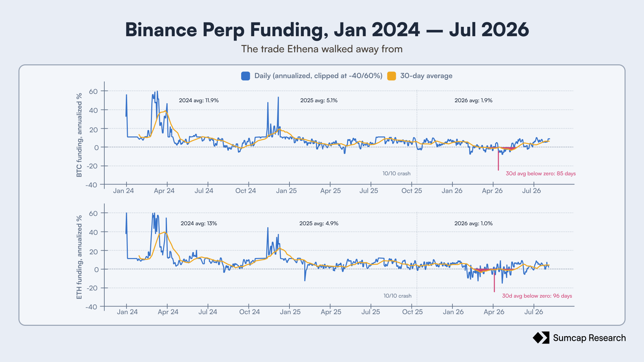Click the 'ETH funding, annualized %' axis title
Screen dimensions: 644x362
tap(79, 257)
